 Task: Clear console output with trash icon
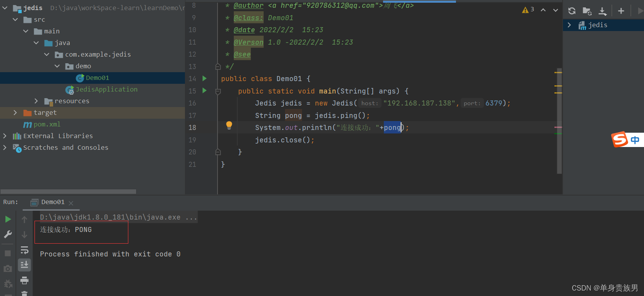(24, 293)
